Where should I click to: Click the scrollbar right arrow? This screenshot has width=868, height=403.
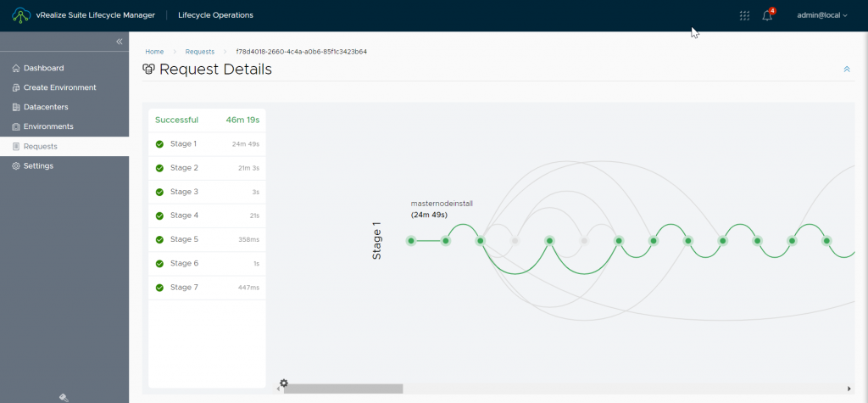point(849,389)
